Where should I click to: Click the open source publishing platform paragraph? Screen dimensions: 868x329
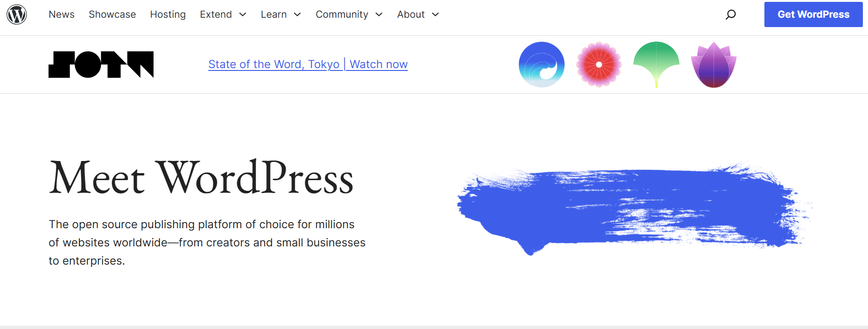point(207,242)
